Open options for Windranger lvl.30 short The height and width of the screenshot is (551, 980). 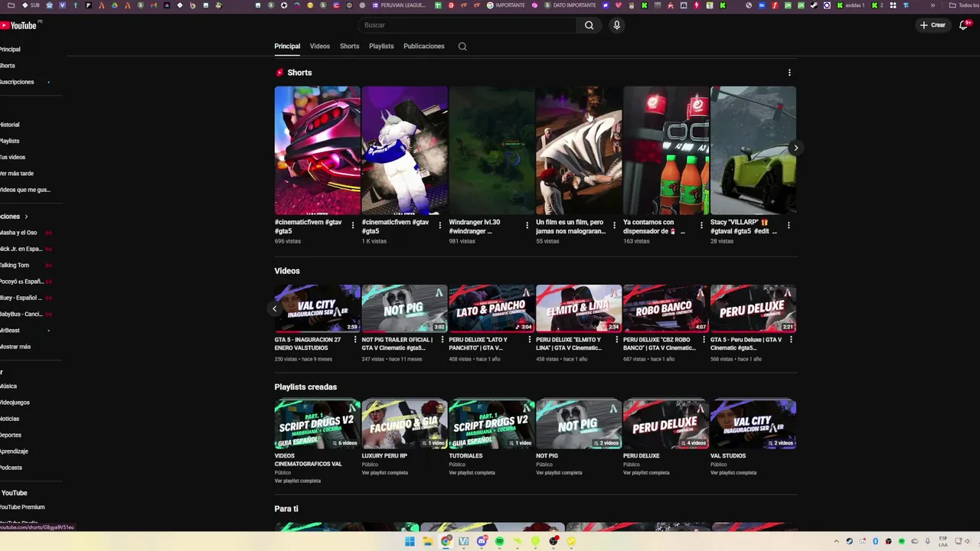pos(527,225)
